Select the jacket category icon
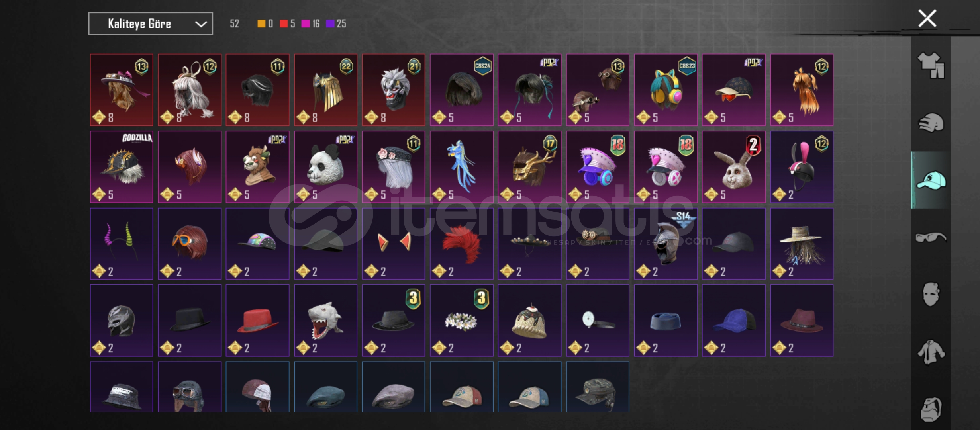 (x=931, y=352)
